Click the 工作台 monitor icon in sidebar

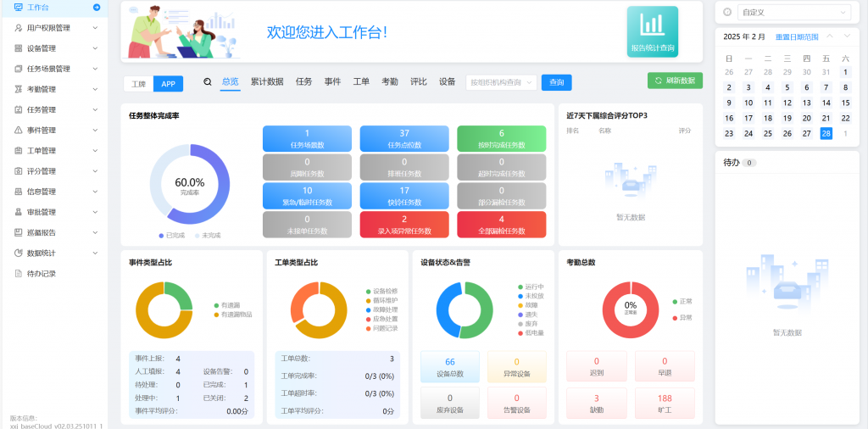(19, 7)
